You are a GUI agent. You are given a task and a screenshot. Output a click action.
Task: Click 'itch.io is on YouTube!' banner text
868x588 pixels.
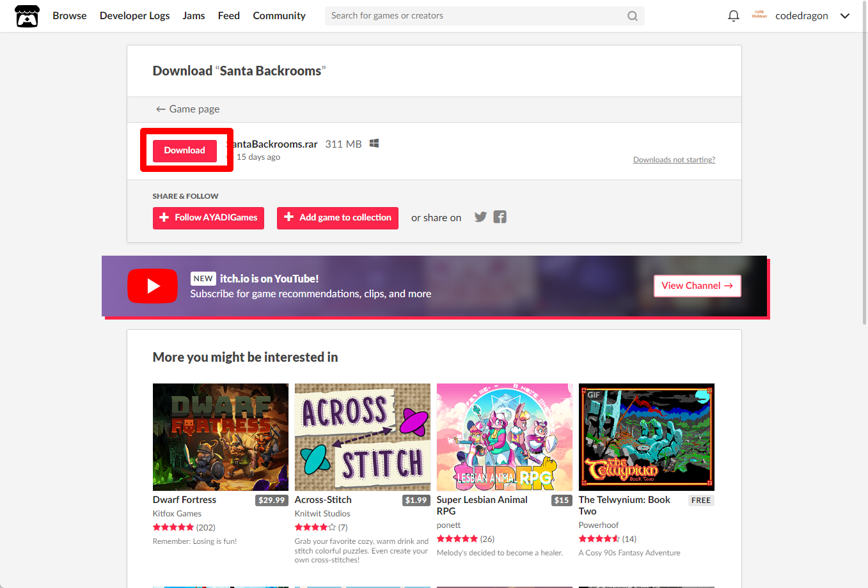pos(269,279)
